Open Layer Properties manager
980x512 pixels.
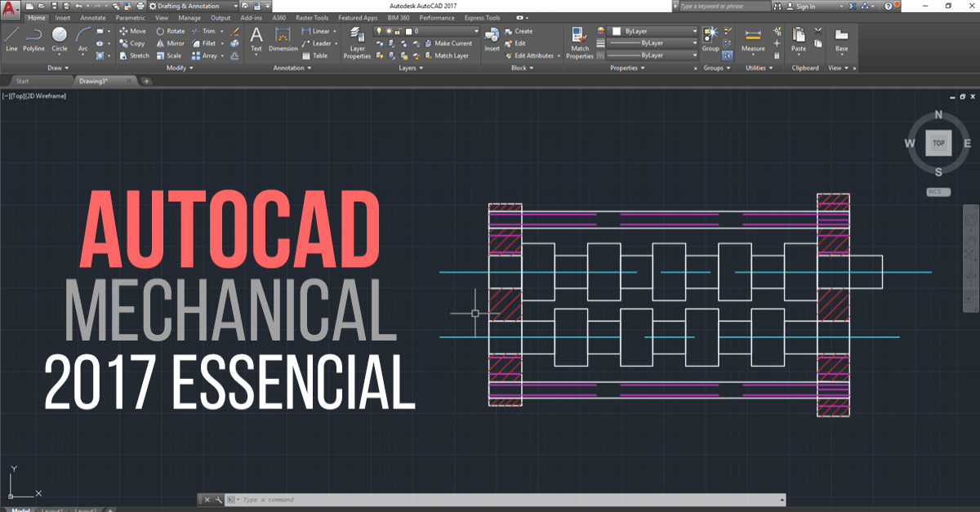357,43
